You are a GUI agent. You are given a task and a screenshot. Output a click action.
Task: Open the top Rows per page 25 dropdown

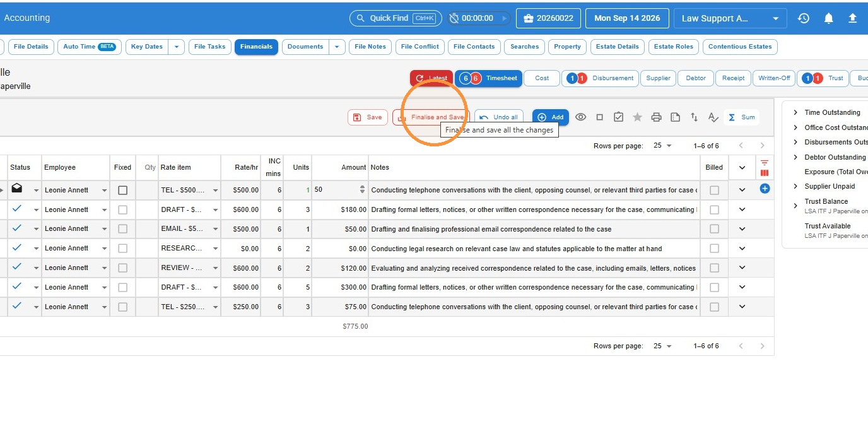(x=662, y=146)
